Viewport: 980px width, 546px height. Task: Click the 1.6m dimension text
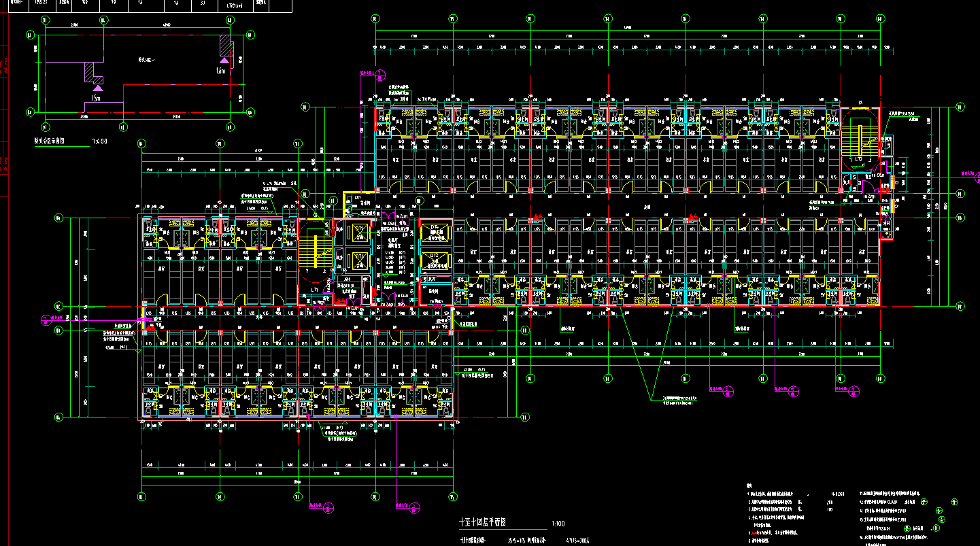[220, 71]
